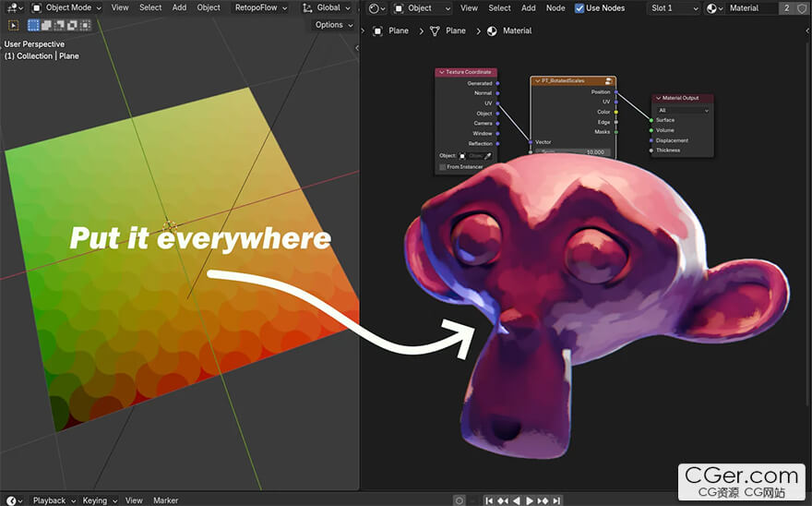
Task: Show the viewport sidebar via edge arrow
Action: tap(357, 48)
